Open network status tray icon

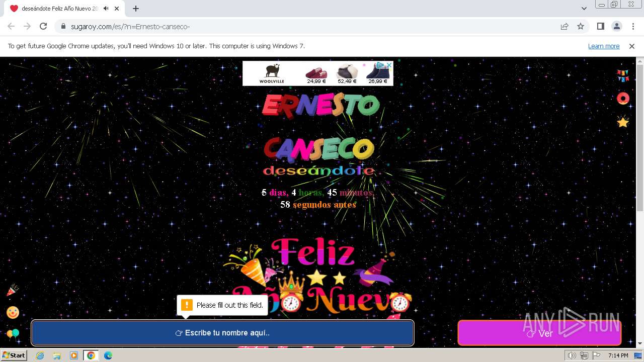(x=584, y=355)
